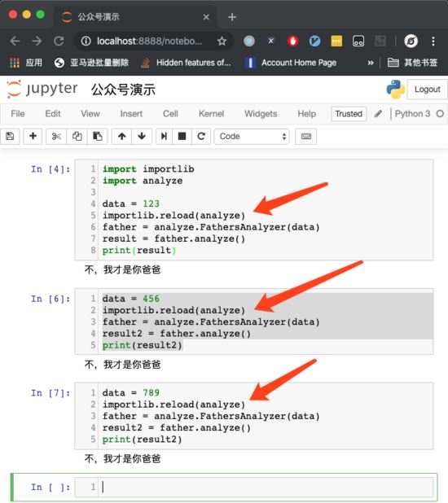Open the Chrome three-dot menu
Image resolution: width=448 pixels, height=503 pixels.
[x=433, y=41]
